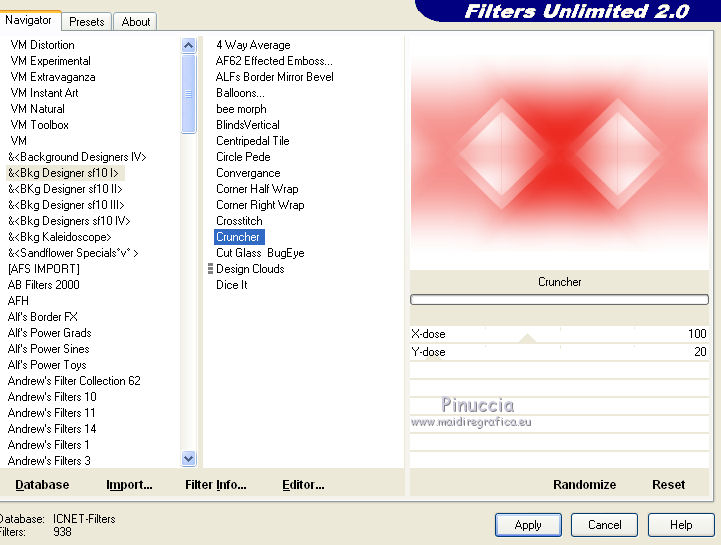Switch to the Navigator tab
This screenshot has width=721, height=545.
click(x=28, y=21)
